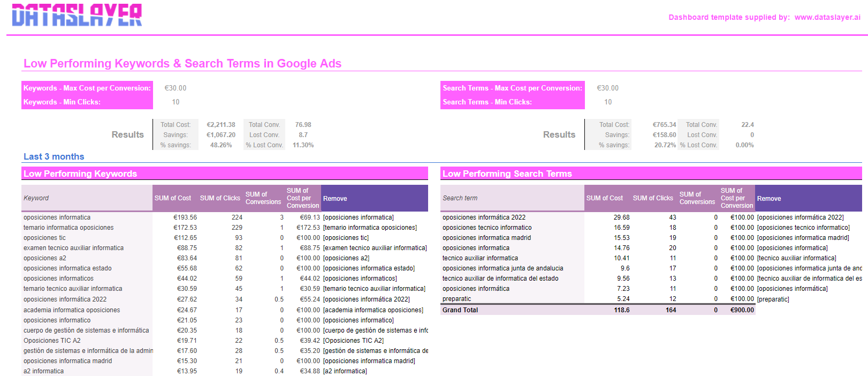The width and height of the screenshot is (868, 376).
Task: Select Search Terms Max Cost per Conversion value
Action: (x=607, y=88)
